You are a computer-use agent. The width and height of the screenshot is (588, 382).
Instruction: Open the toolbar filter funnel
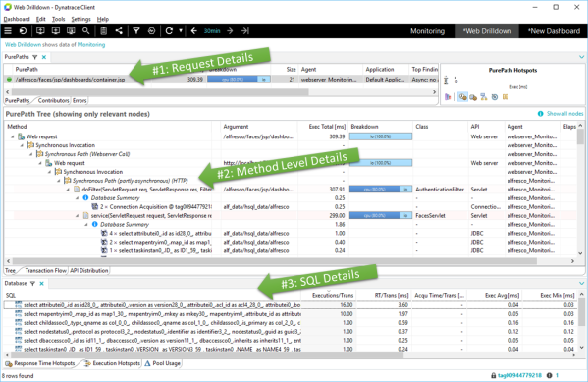(136, 31)
